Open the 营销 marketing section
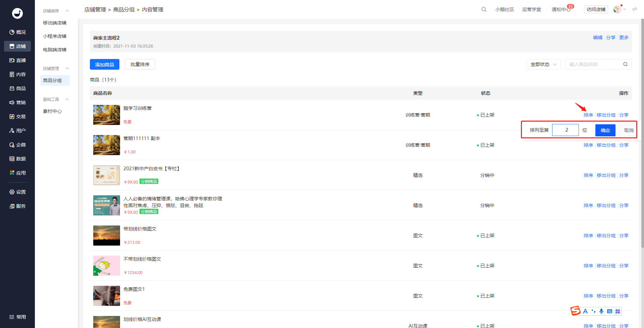The height and width of the screenshot is (328, 644). 17,103
